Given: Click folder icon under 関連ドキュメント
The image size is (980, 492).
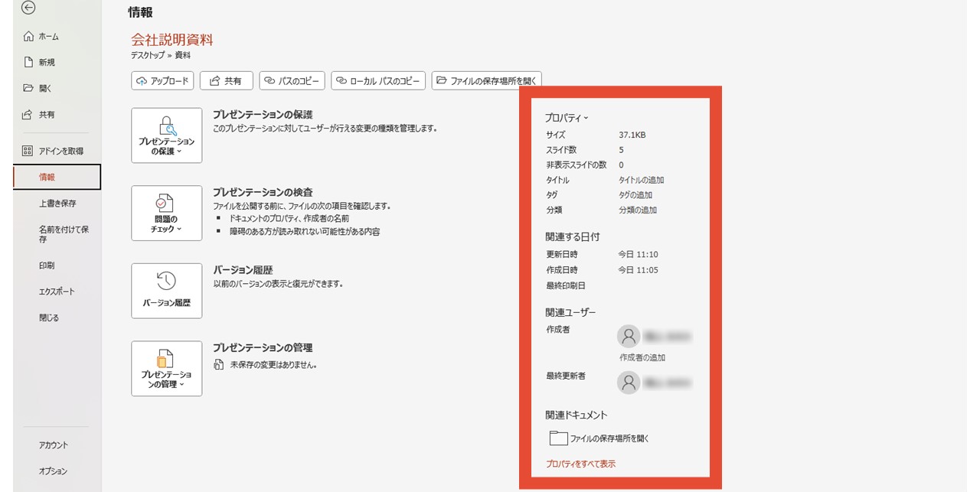Looking at the screenshot, I should coord(558,438).
